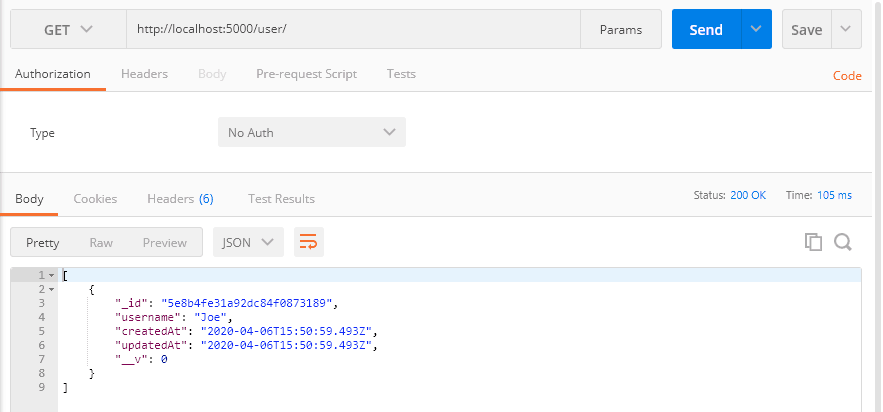Switch to the Tests tab

pos(401,74)
